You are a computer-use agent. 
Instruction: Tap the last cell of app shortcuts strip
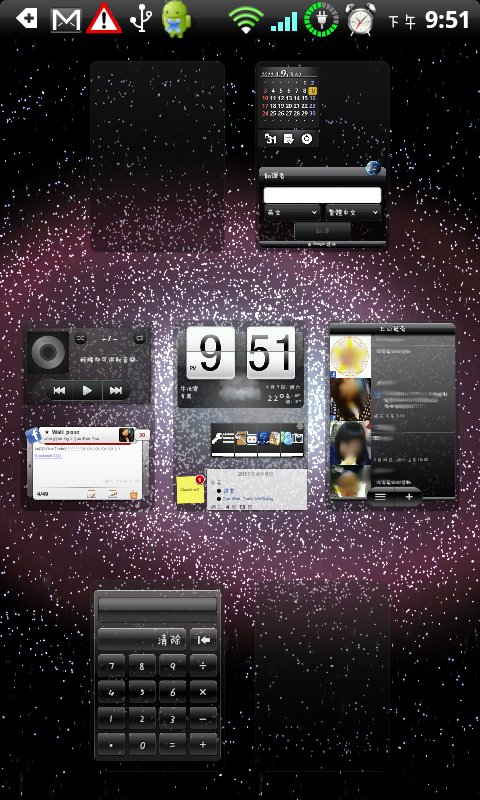[x=292, y=440]
